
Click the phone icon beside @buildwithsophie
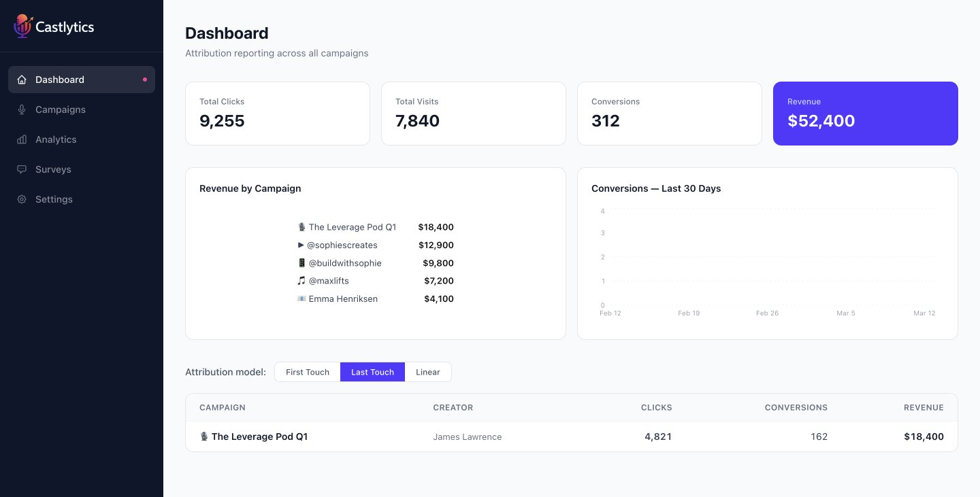coord(301,263)
